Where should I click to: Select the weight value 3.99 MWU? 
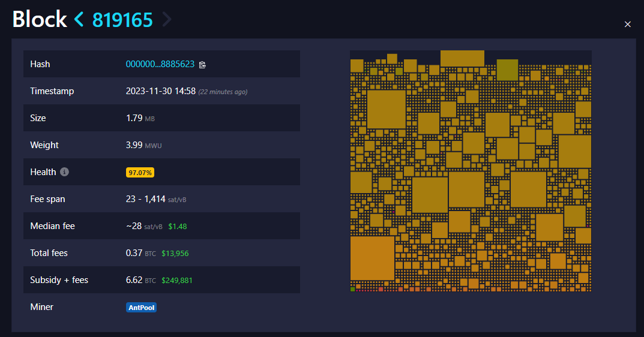144,145
